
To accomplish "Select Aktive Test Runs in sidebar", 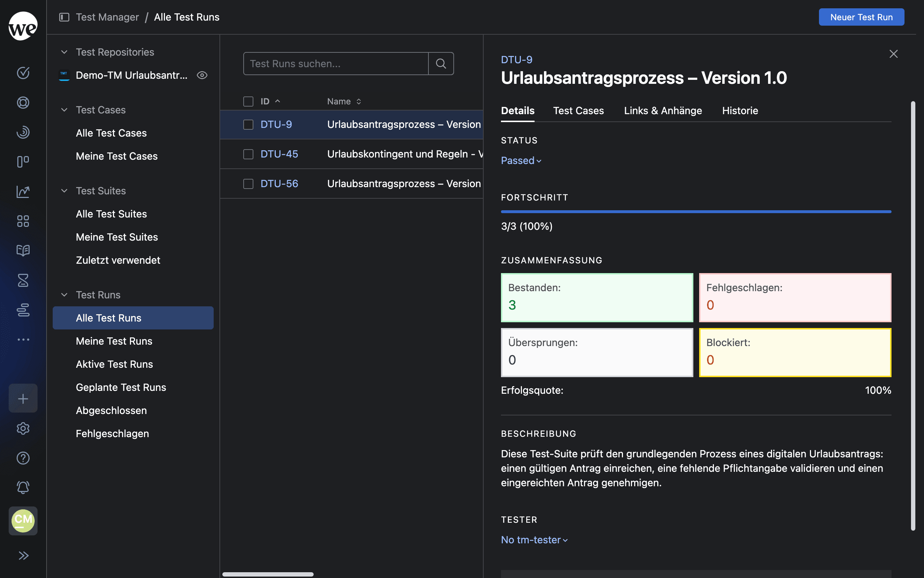I will [x=133, y=364].
